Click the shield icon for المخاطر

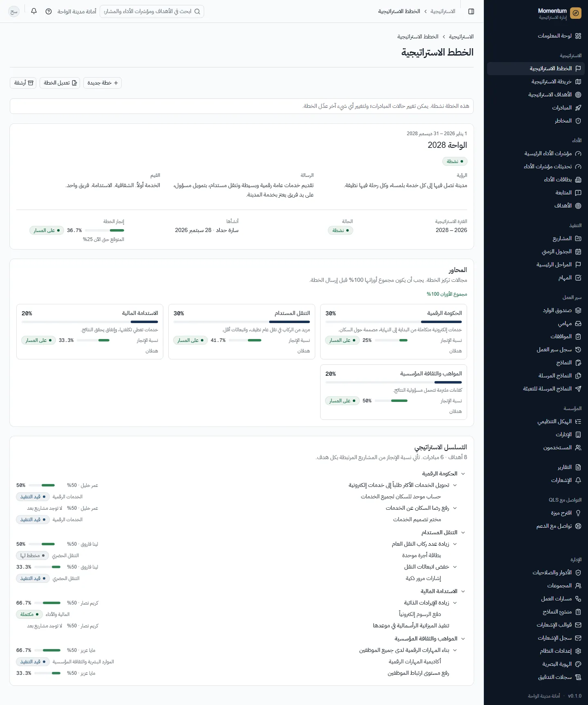(x=578, y=121)
